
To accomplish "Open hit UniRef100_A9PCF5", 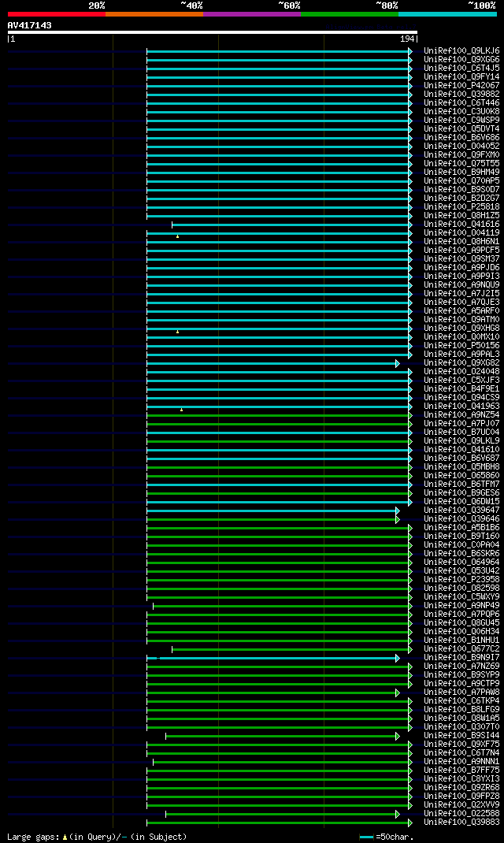I will point(461,250).
